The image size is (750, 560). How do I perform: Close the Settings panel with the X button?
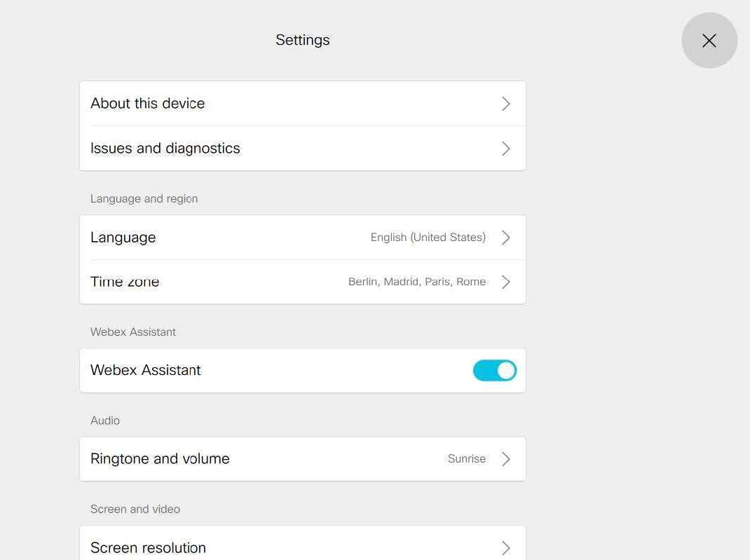coord(709,41)
